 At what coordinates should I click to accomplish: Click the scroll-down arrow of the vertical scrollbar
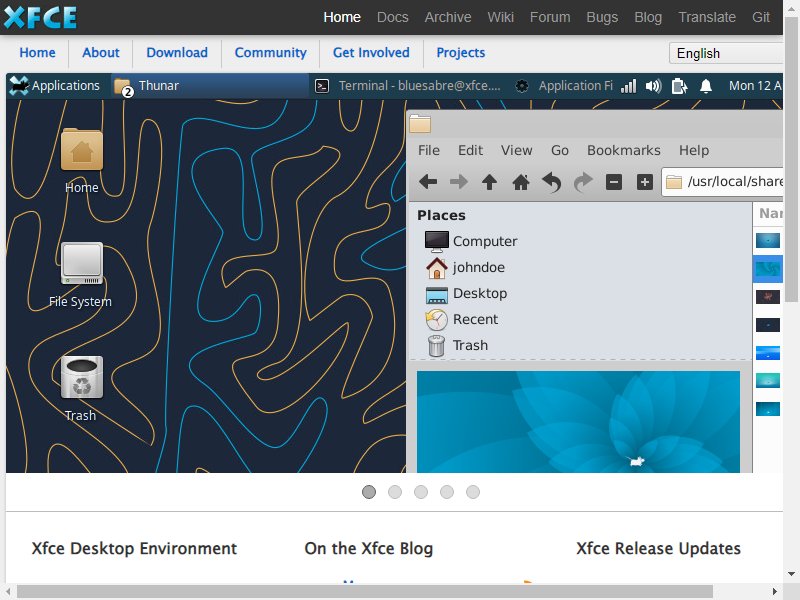click(791, 573)
